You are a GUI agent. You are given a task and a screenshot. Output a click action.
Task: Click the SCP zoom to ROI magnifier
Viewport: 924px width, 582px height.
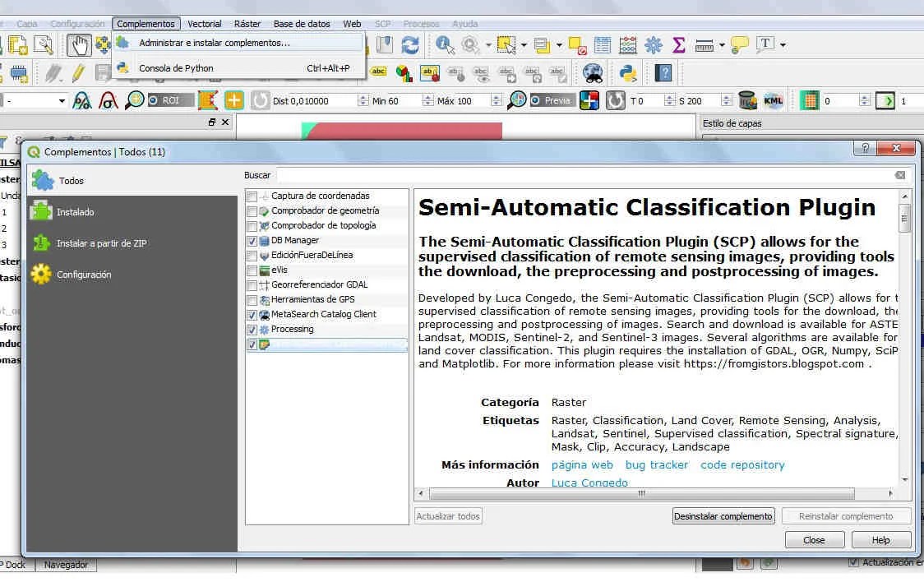134,100
